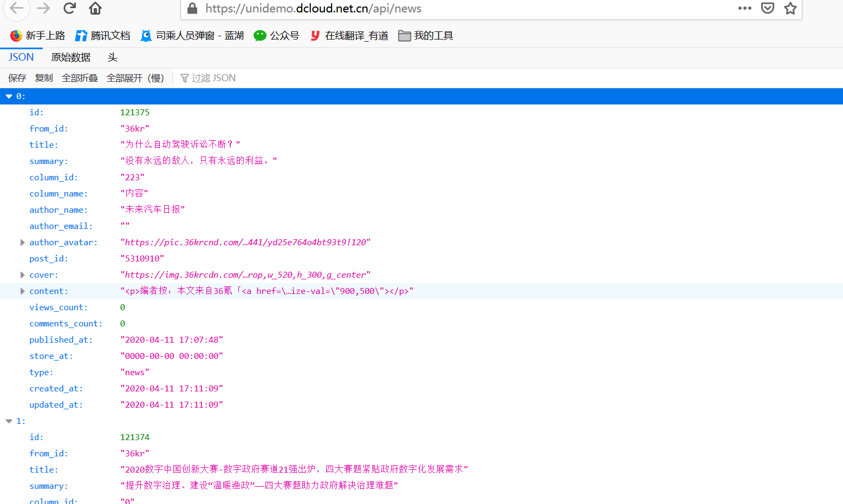This screenshot has height=504, width=843.
Task: Click 复制 to copy the JSON
Action: point(43,77)
